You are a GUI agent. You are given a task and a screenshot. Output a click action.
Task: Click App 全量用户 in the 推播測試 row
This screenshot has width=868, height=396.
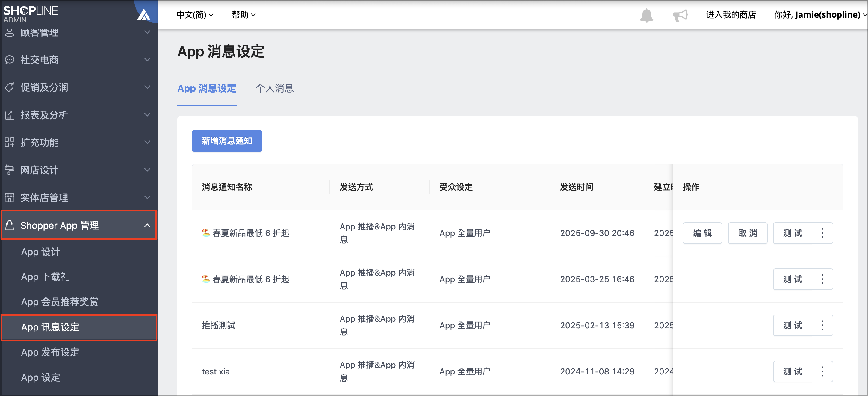point(465,325)
